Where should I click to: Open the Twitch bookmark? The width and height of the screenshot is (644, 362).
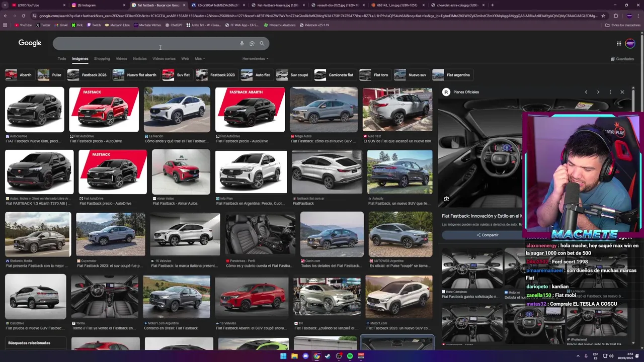[94, 25]
